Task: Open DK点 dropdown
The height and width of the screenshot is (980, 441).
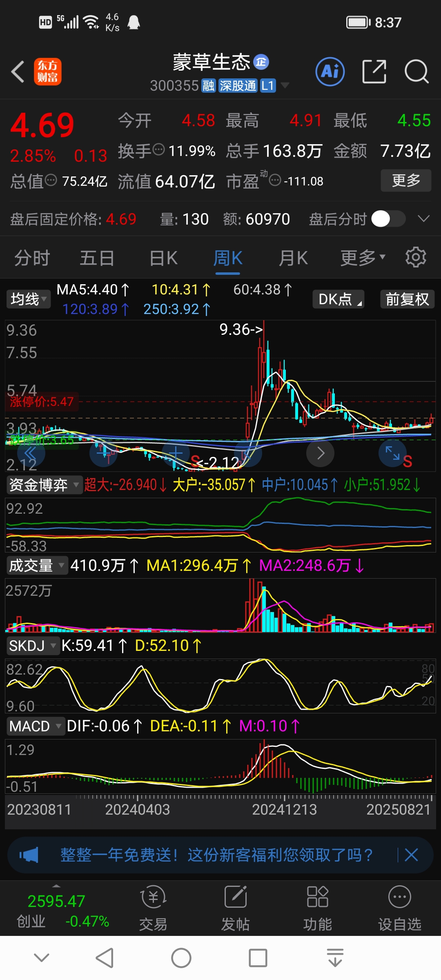Action: (x=339, y=299)
